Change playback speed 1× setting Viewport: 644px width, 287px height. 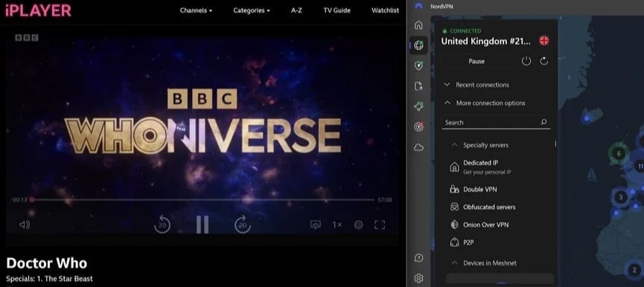[x=337, y=225]
